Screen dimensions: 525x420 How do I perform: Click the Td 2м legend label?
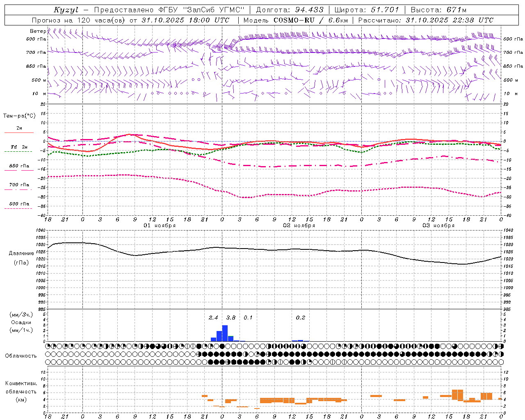[x=19, y=147]
